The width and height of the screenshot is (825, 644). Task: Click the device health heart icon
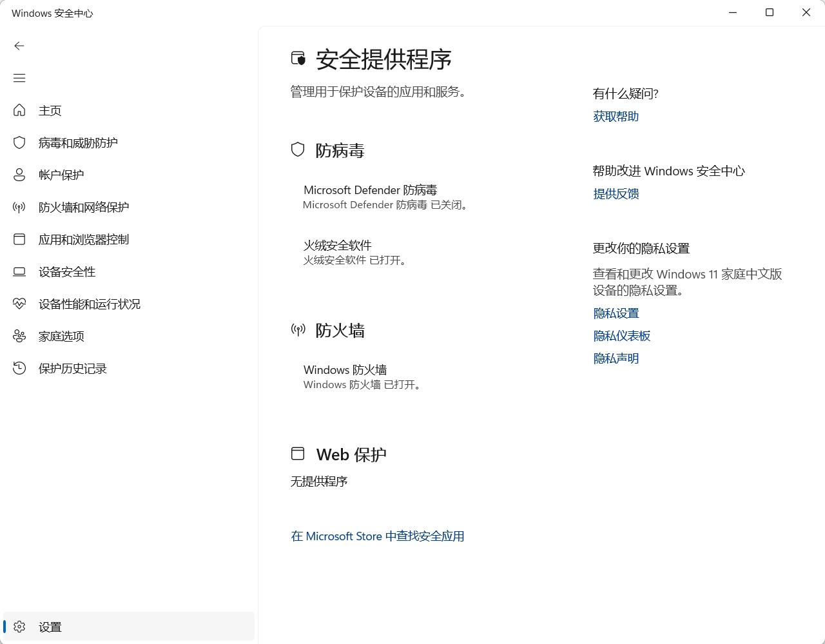[x=19, y=304]
